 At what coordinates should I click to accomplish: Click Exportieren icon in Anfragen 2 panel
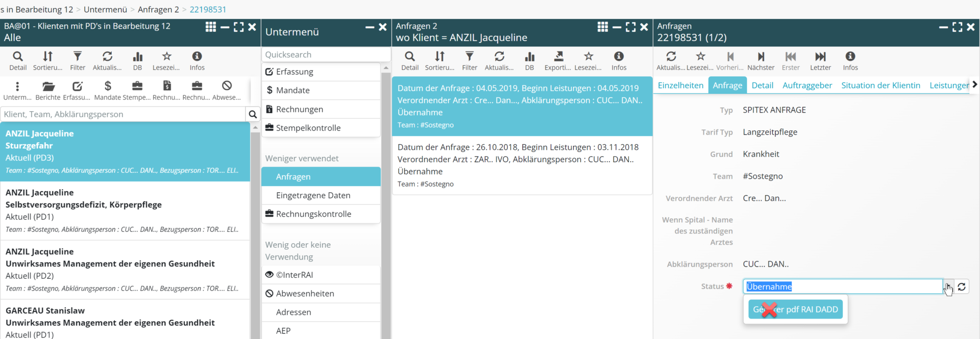tap(558, 57)
